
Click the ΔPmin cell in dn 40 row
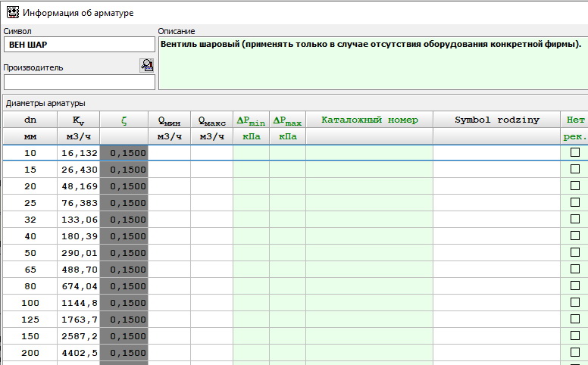coord(252,236)
